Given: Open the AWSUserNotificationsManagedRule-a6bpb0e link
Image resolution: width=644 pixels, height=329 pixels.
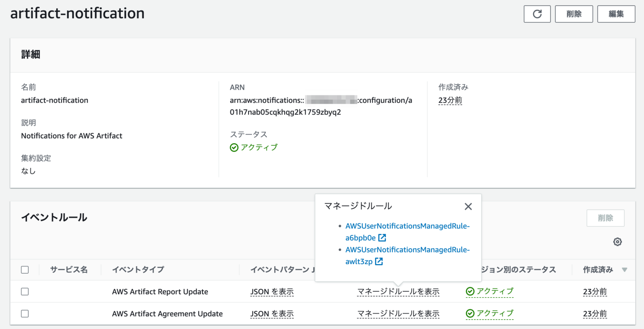Looking at the screenshot, I should tap(408, 232).
